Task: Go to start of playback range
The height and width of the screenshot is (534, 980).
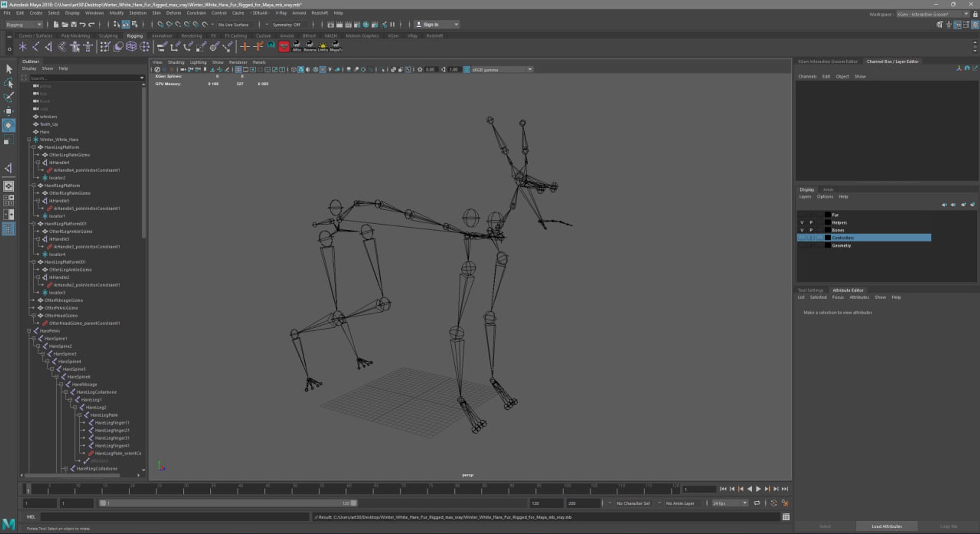Action: pos(723,489)
